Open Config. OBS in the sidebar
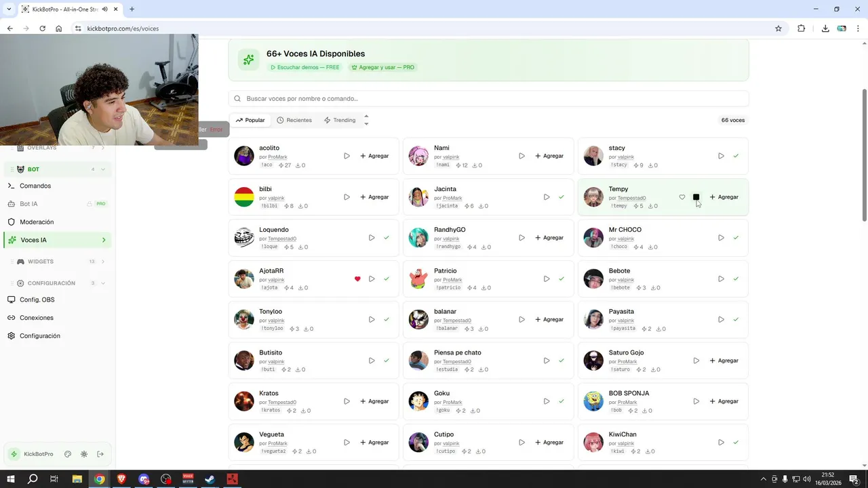Viewport: 868px width, 488px height. coord(58,300)
